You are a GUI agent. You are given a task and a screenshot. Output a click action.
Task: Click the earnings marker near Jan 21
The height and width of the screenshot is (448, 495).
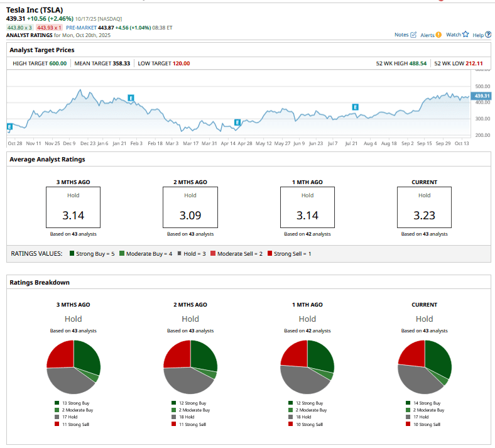click(x=131, y=98)
